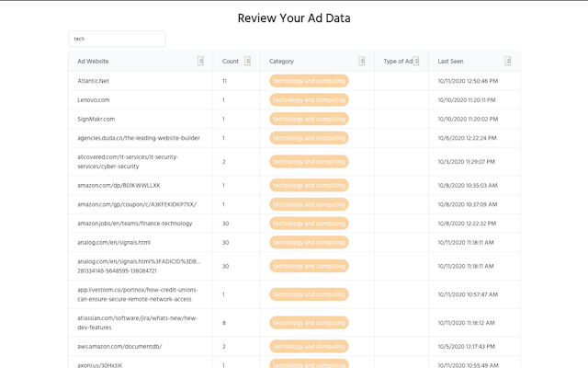This screenshot has width=588, height=368.
Task: Click the category tag in the analog.com/en/signals.html row
Action: point(309,242)
